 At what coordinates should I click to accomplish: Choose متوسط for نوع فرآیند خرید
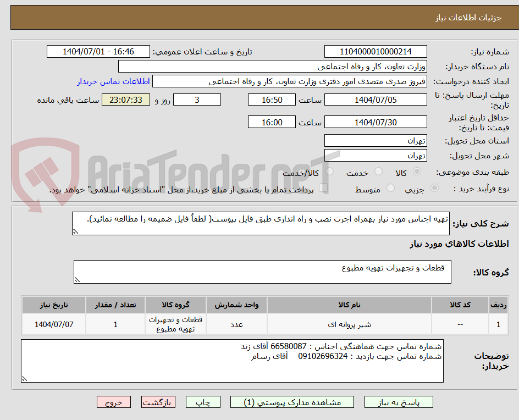coord(390,187)
